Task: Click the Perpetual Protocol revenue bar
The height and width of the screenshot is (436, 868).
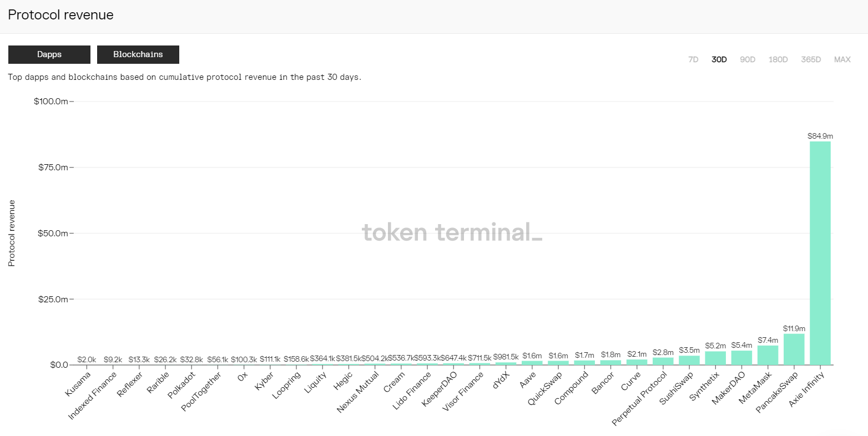Action: click(663, 361)
